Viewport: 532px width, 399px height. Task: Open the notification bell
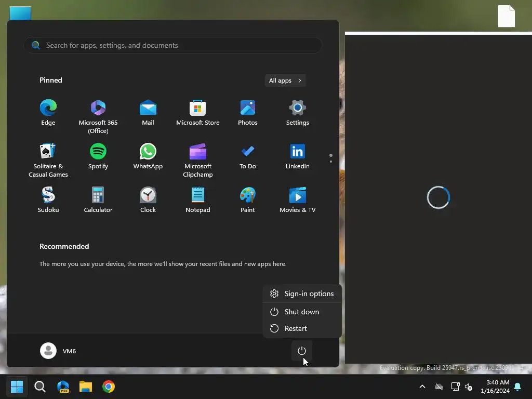tap(518, 387)
